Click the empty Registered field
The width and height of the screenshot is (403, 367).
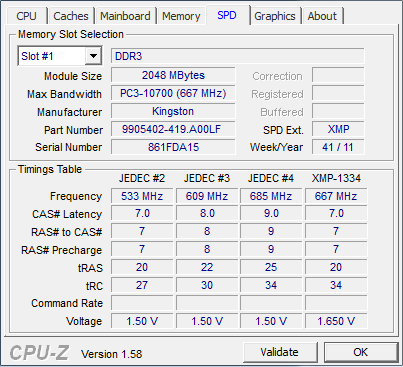click(338, 93)
